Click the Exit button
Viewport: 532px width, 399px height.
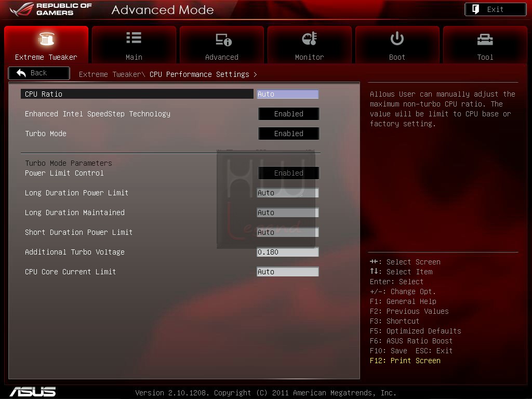(x=495, y=9)
